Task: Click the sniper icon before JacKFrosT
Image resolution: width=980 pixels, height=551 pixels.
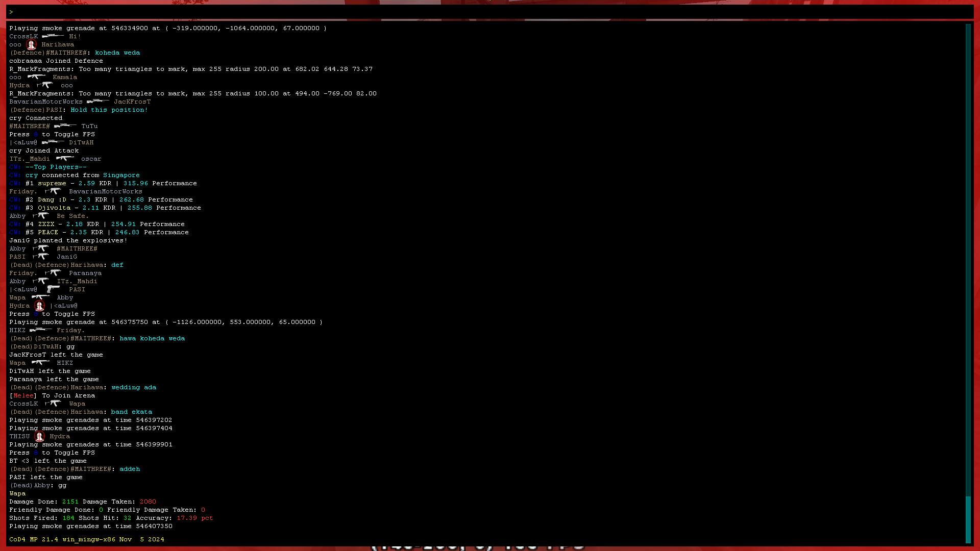Action: pos(97,102)
